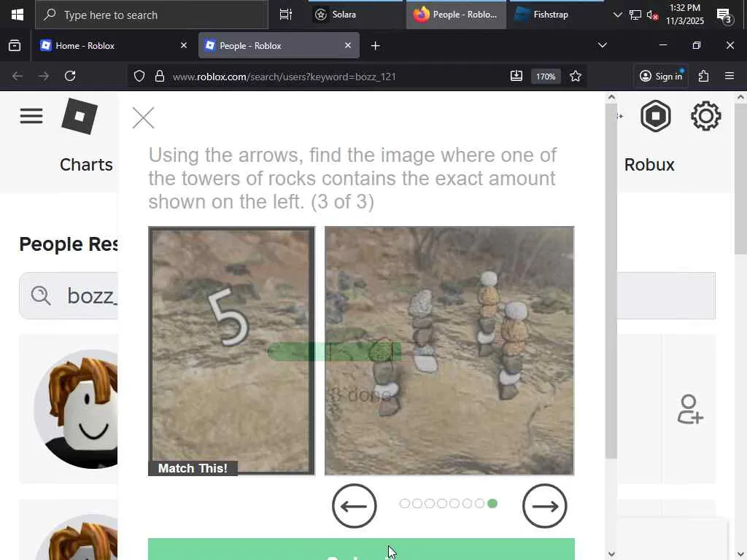Open Firefox View icon
Screen dimensions: 747x560
click(15, 46)
